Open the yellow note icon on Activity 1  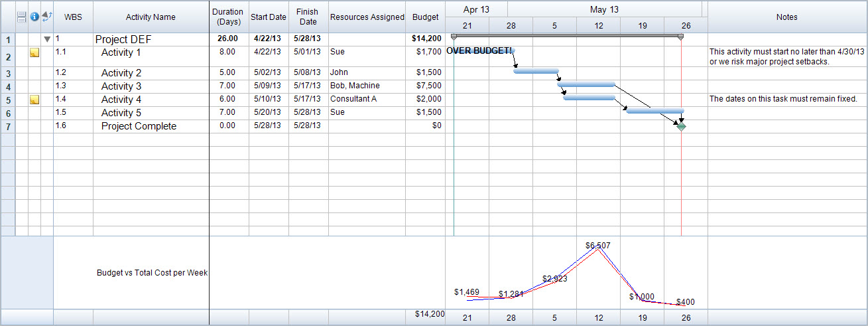click(x=34, y=52)
